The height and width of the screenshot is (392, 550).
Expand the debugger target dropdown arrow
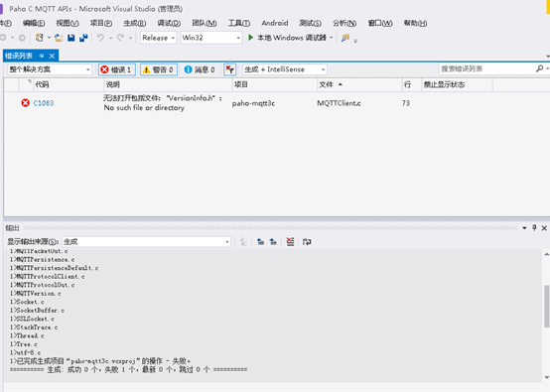(332, 38)
